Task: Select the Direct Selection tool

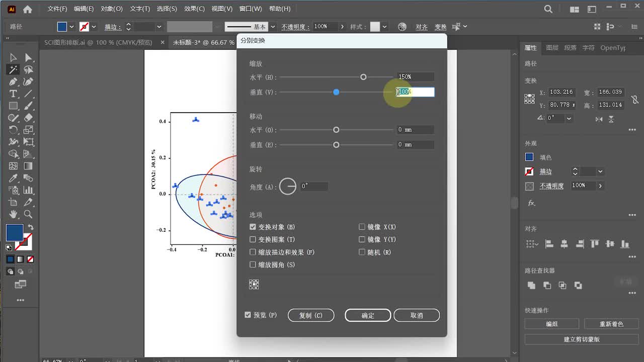Action: coord(28,58)
